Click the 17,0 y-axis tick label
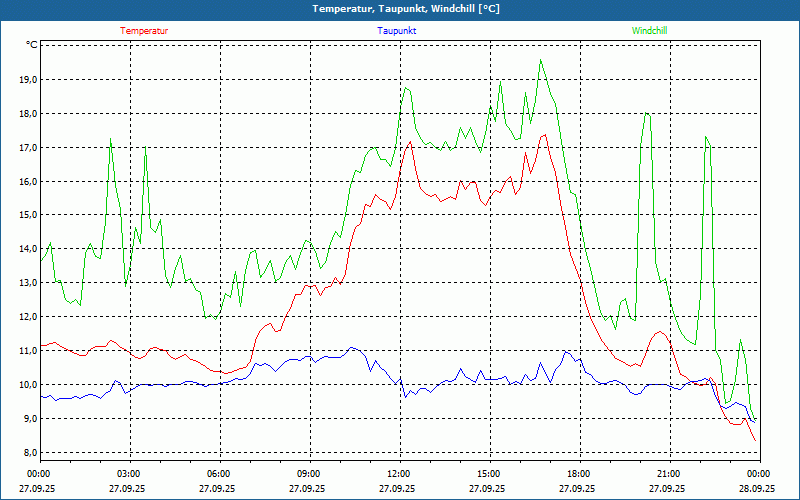Image resolution: width=800 pixels, height=500 pixels. pos(27,147)
